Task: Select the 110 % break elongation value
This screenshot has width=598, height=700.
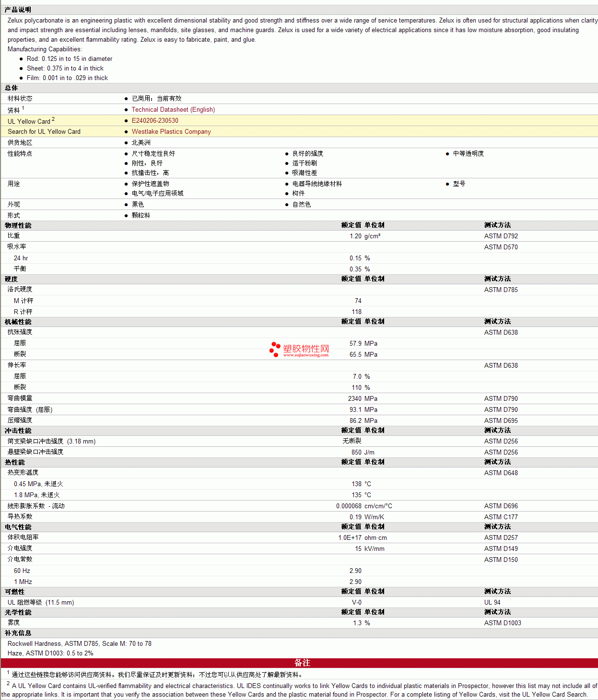Action: (x=361, y=387)
